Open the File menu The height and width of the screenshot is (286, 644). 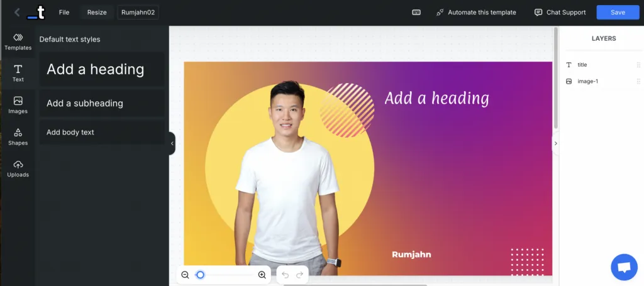click(64, 13)
